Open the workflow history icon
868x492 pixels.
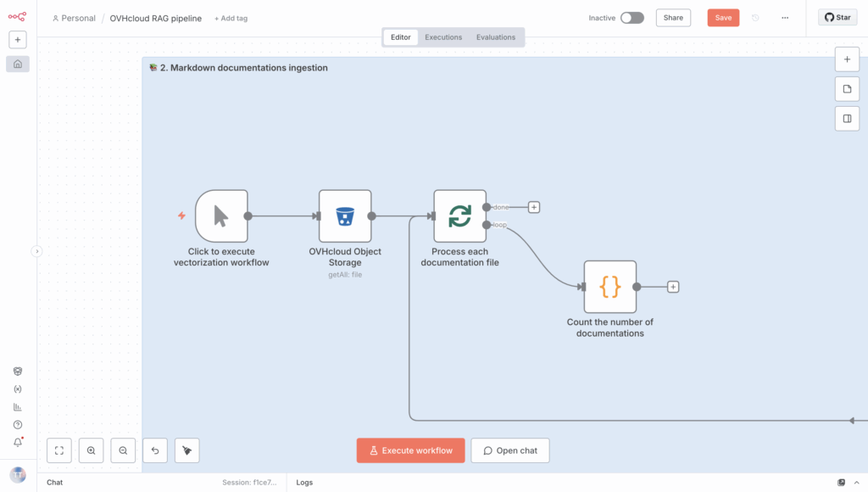tap(755, 18)
